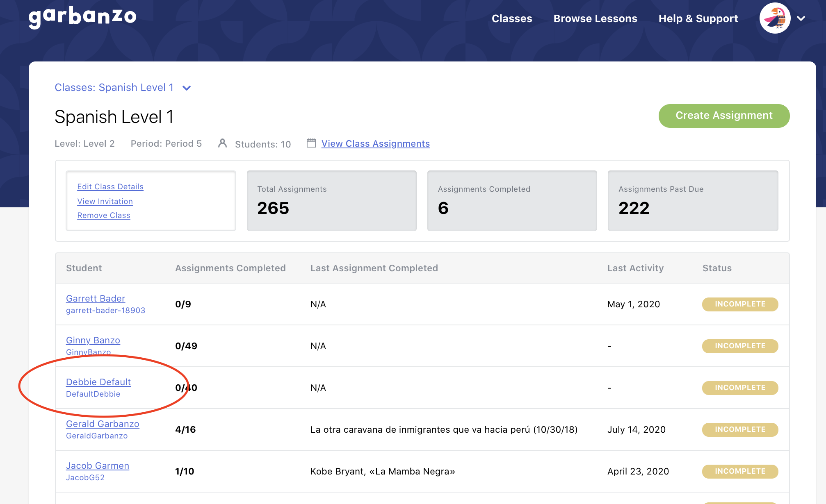Viewport: 826px width, 504px height.
Task: Click the garbanzo logo
Action: click(82, 17)
